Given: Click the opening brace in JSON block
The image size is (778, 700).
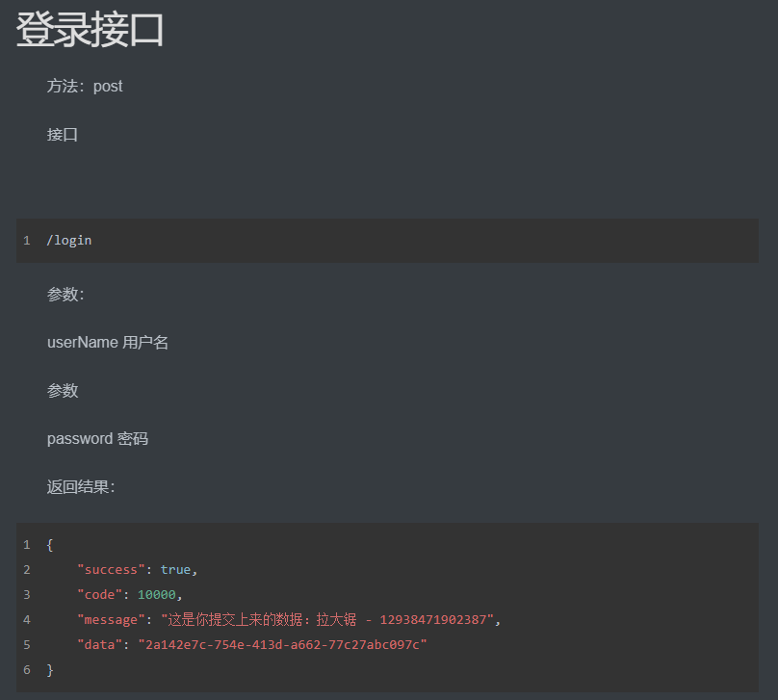Looking at the screenshot, I should click(50, 545).
